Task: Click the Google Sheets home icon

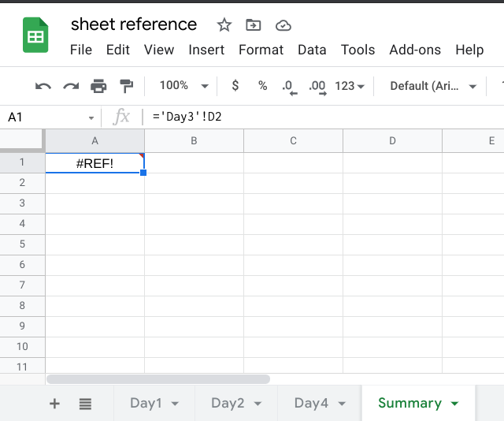Action: pos(35,36)
